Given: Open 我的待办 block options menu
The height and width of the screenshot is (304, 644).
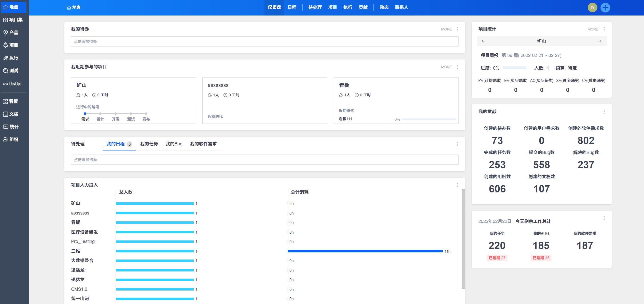Looking at the screenshot, I should tap(458, 29).
